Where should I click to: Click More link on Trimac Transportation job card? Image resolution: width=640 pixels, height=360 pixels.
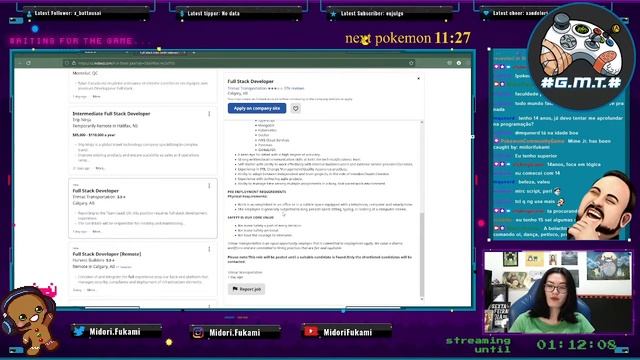click(x=96, y=231)
